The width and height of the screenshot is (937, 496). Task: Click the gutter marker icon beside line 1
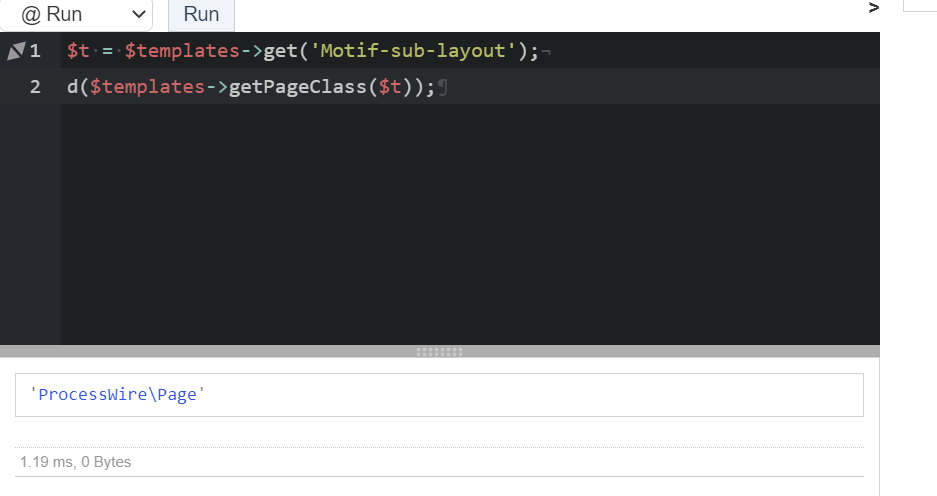point(15,51)
